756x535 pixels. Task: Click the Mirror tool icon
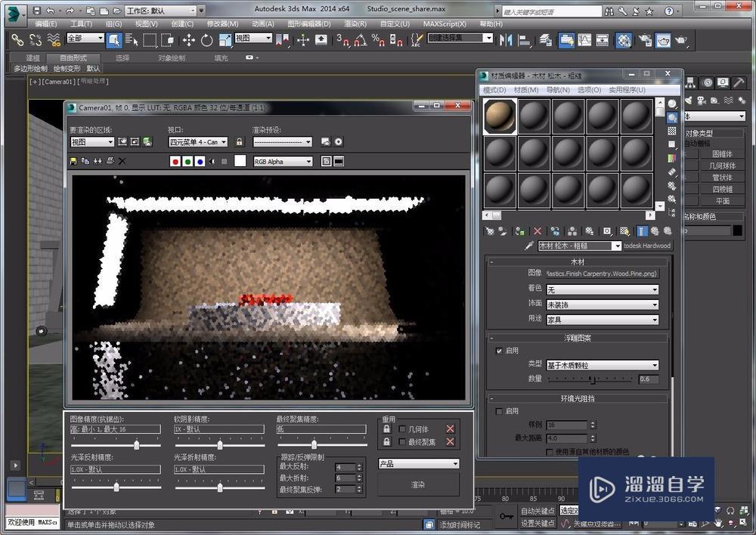pos(506,40)
